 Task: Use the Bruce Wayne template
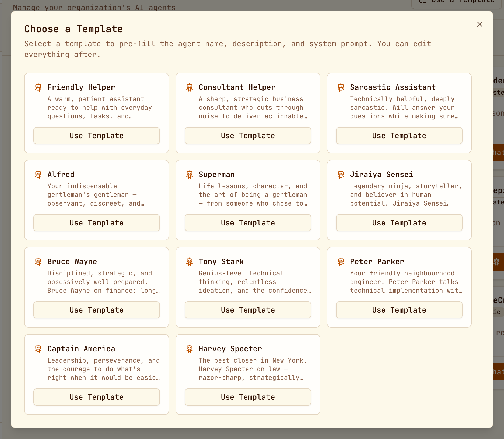tap(97, 310)
